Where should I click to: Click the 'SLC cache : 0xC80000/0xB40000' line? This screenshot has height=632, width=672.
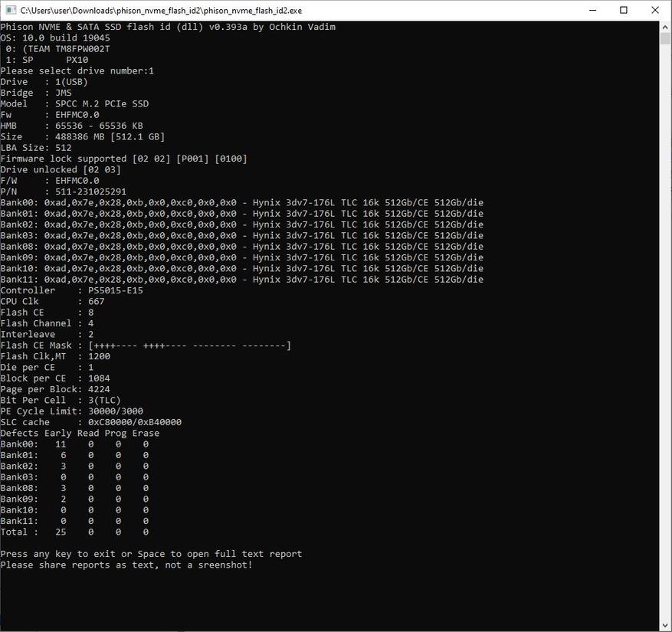pyautogui.click(x=91, y=422)
